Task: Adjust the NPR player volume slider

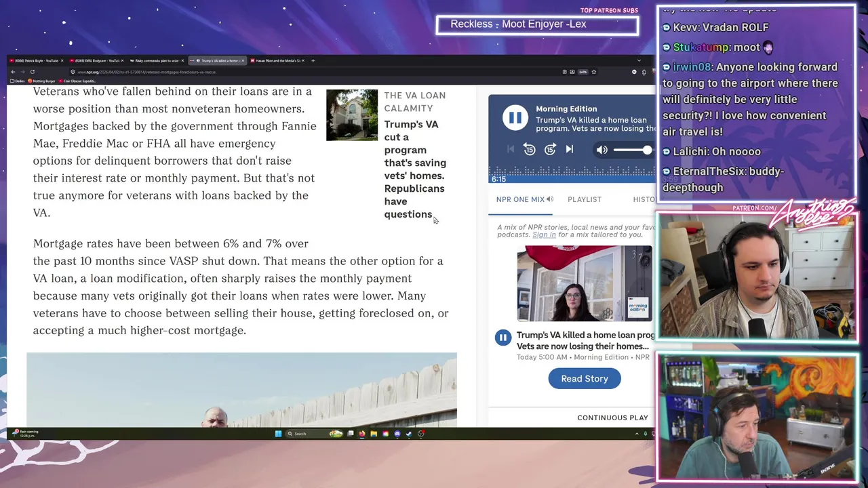Action: coord(633,150)
